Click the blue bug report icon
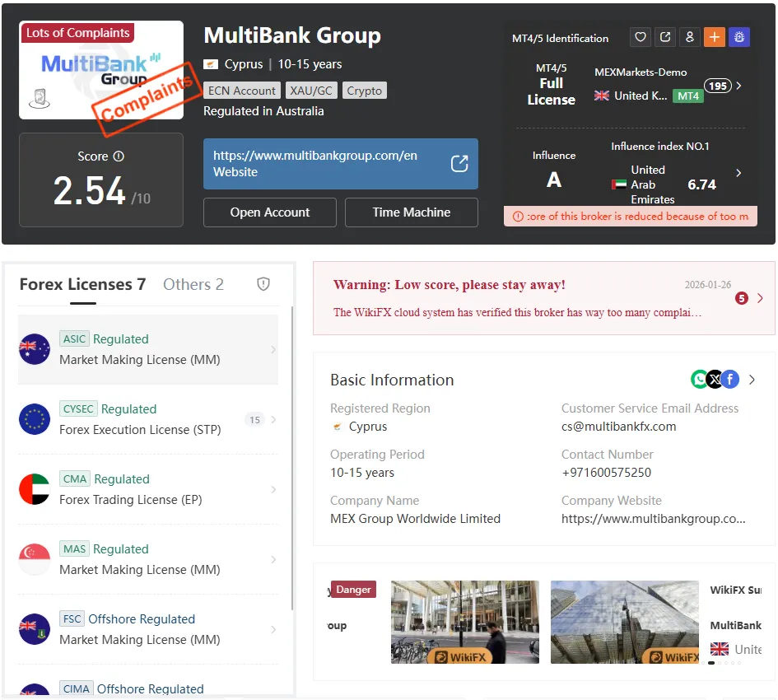 click(739, 37)
